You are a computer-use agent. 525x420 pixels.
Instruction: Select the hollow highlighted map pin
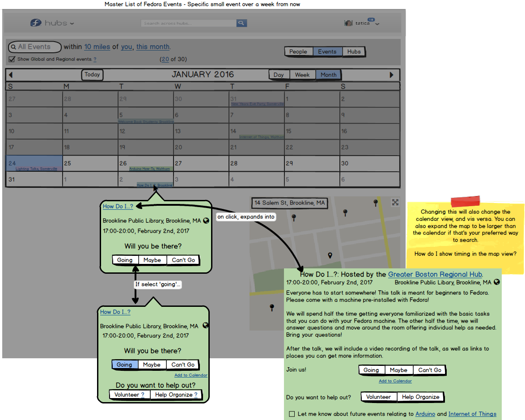330,255
